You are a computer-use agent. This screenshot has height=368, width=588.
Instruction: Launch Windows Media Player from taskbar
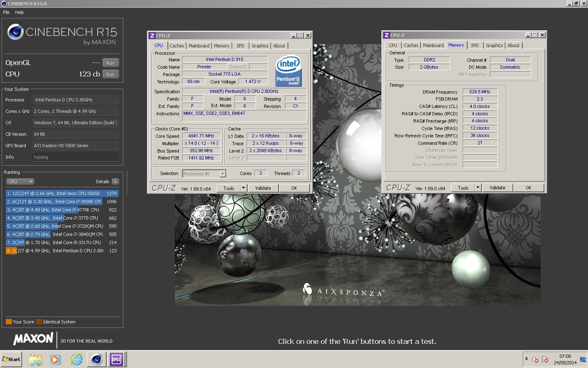pyautogui.click(x=55, y=360)
